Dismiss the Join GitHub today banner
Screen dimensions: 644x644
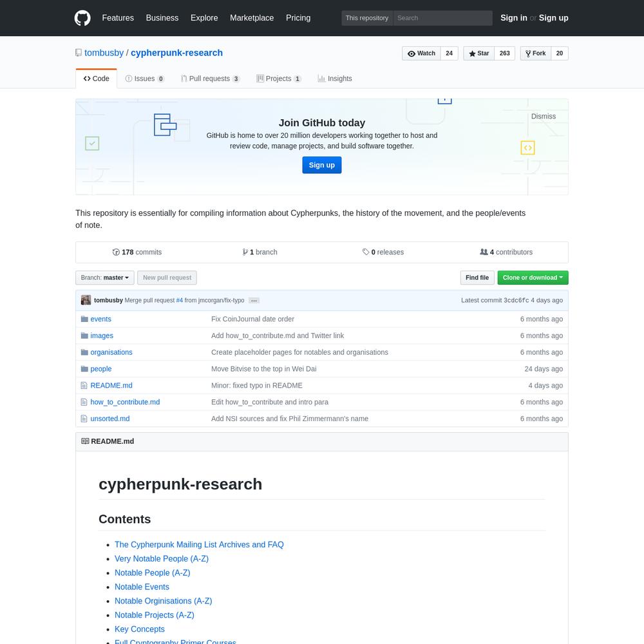coord(544,116)
